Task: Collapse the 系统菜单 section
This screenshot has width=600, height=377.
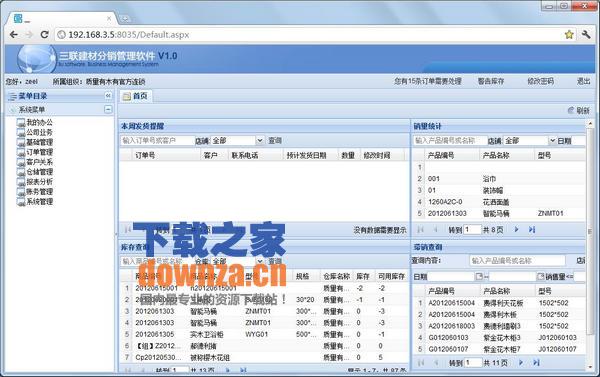Action: 108,110
